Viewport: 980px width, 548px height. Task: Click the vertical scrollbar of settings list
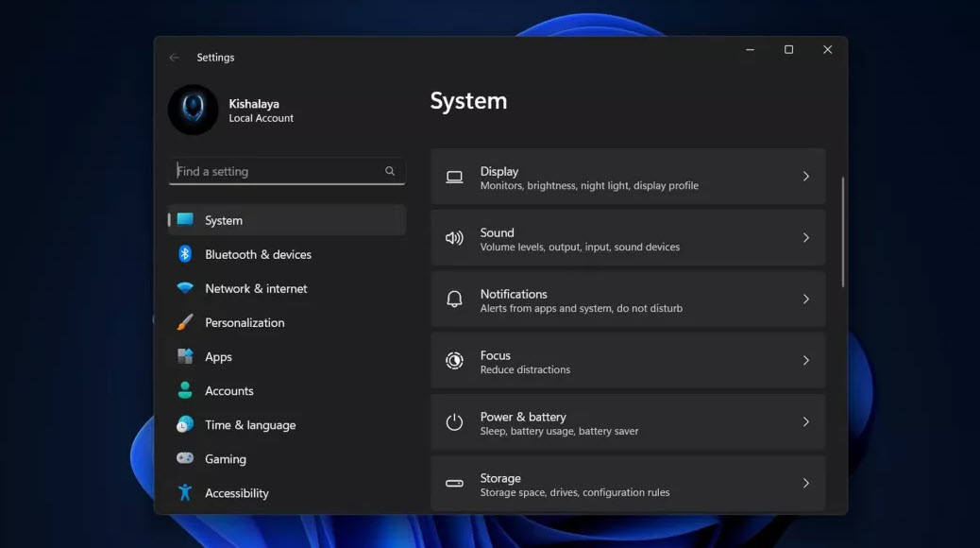point(842,231)
